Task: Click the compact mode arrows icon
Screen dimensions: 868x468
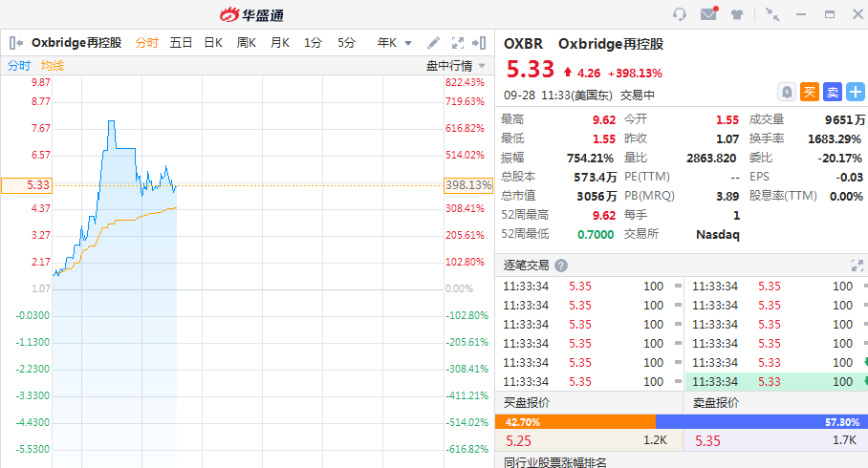Action: click(x=772, y=14)
